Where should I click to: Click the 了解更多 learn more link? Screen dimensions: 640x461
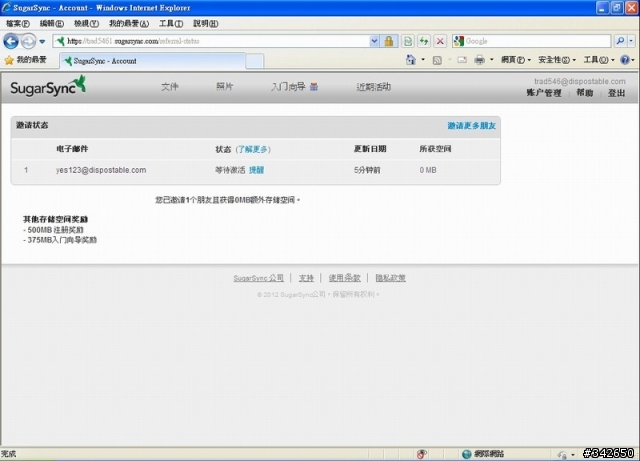pos(253,149)
